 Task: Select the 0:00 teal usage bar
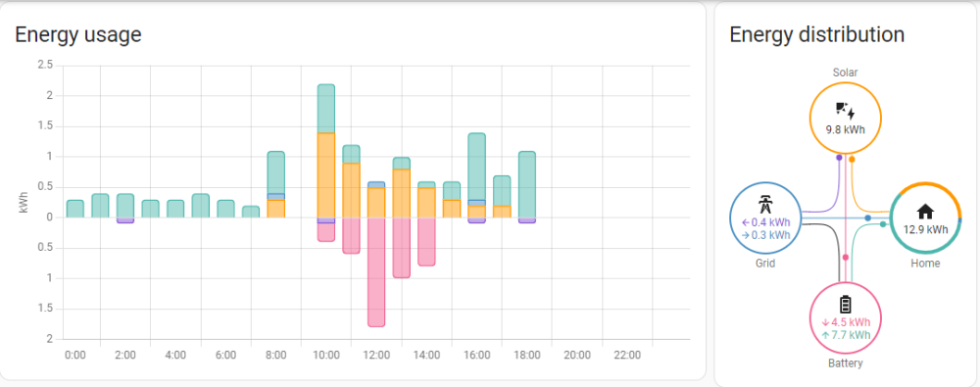[75, 209]
